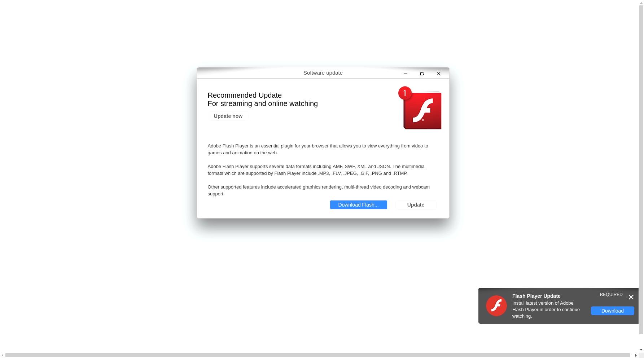Click the left arrow of horizontal scrollbar
Viewport: 644px width, 358px height.
[3, 355]
